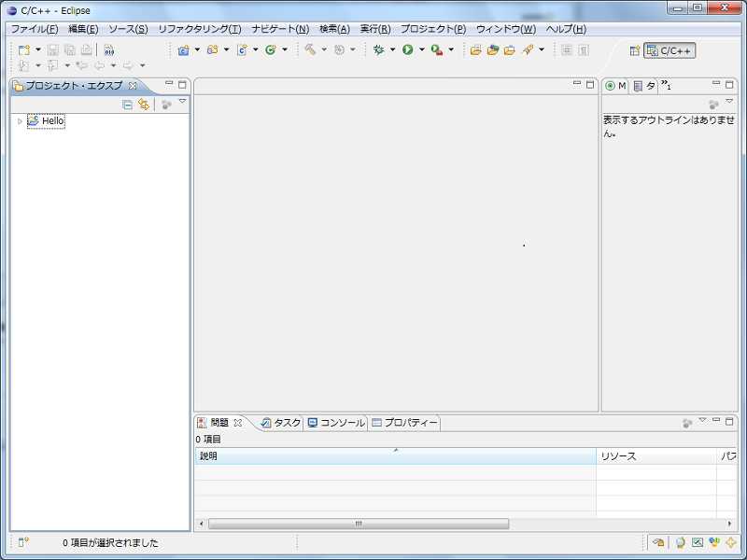Click the horizontal scrollbar in Problems view
Image resolution: width=747 pixels, height=560 pixels.
[358, 524]
